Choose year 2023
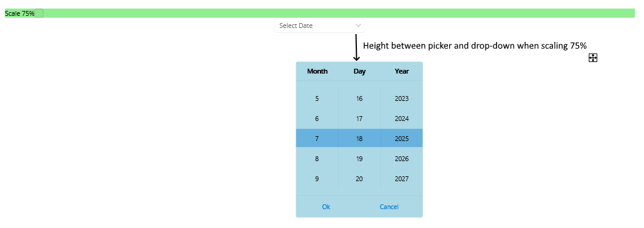The image size is (644, 228). [402, 98]
